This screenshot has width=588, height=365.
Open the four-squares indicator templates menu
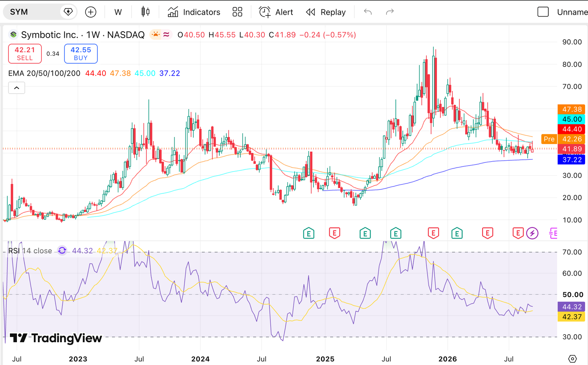click(x=237, y=12)
